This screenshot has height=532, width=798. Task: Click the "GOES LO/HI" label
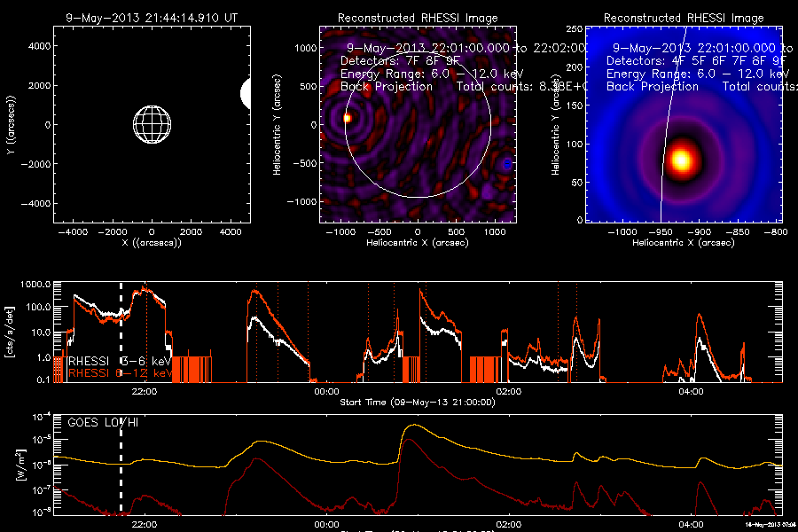tap(103, 423)
